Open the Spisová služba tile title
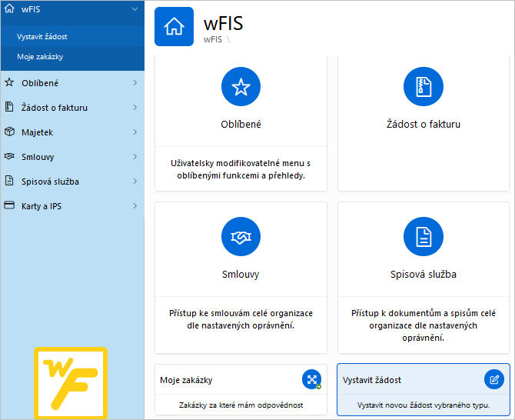Viewport: 515px width, 420px height. tap(424, 274)
